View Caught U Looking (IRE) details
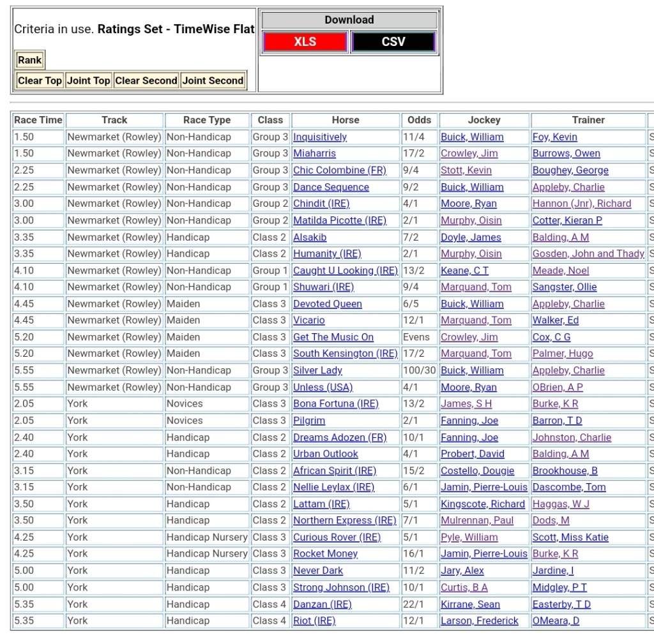Viewport: 654px width, 644px height. (x=345, y=271)
